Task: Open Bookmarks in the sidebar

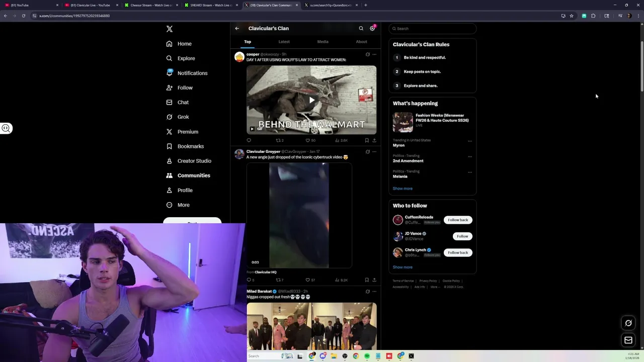Action: click(x=185, y=146)
